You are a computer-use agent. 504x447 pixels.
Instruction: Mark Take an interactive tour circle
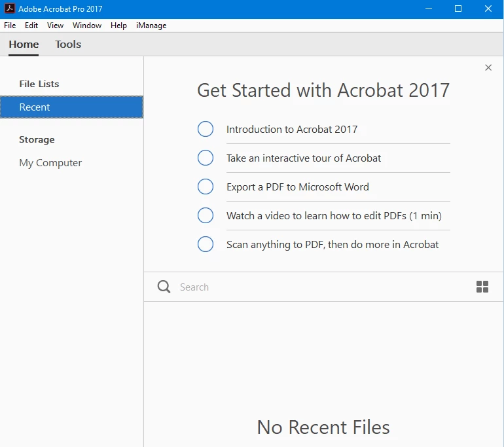[x=206, y=158]
